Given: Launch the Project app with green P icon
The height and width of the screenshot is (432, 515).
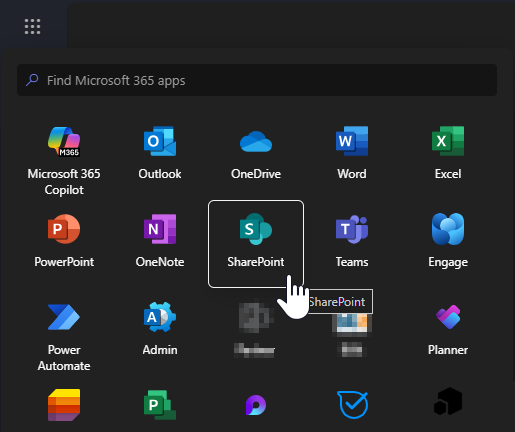Looking at the screenshot, I should click(x=160, y=405).
